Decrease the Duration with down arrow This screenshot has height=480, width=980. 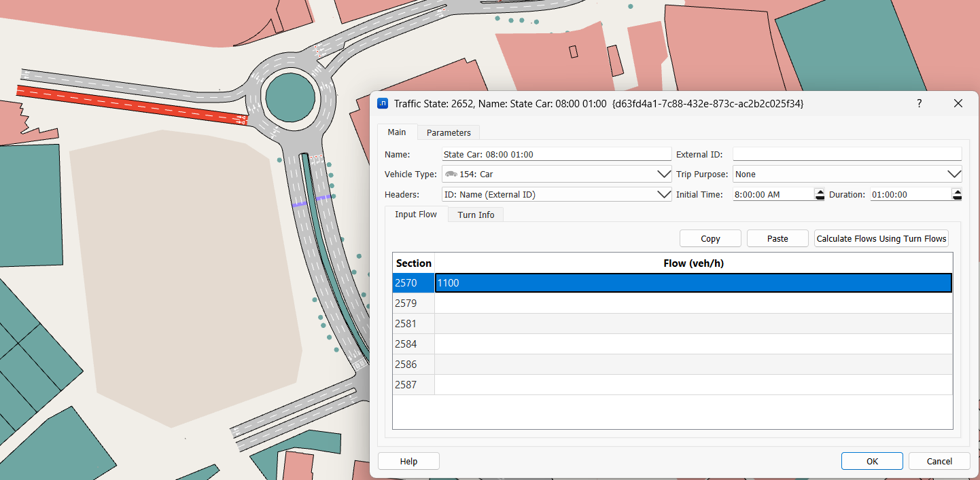(x=957, y=198)
